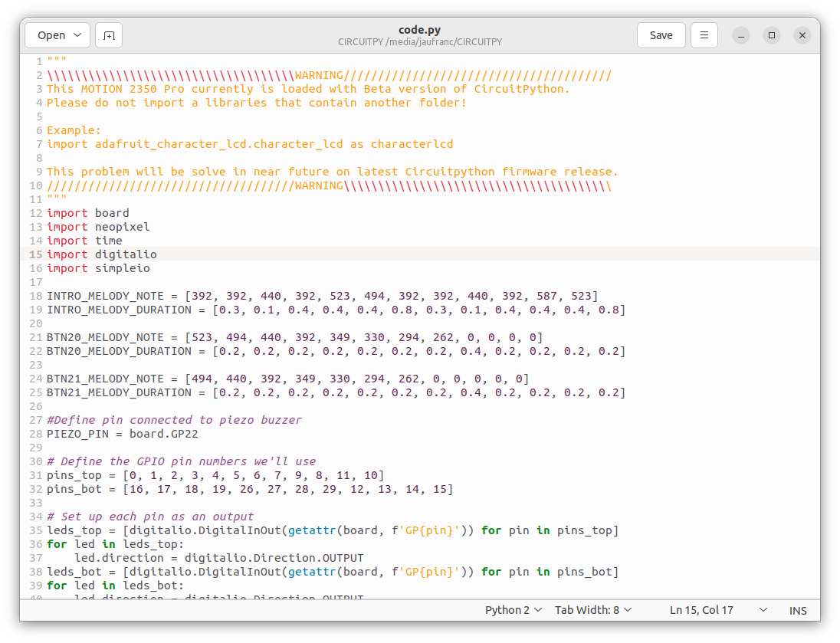The height and width of the screenshot is (643, 840).
Task: Click on 'import simpleio' line
Action: (x=98, y=268)
